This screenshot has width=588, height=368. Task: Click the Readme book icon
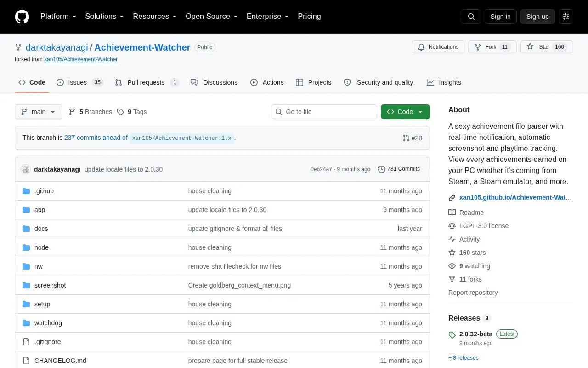point(452,213)
